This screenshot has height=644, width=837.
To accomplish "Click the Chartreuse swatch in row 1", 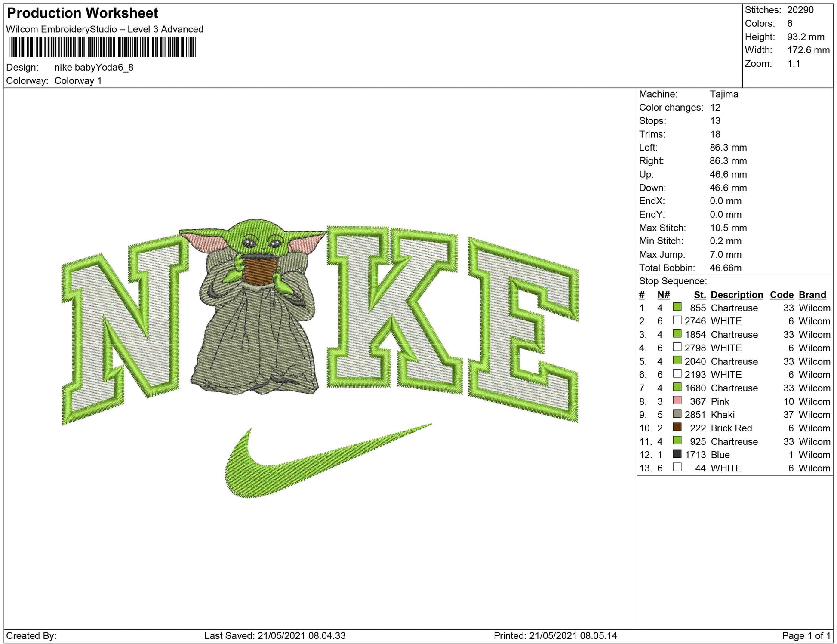I will pos(677,307).
